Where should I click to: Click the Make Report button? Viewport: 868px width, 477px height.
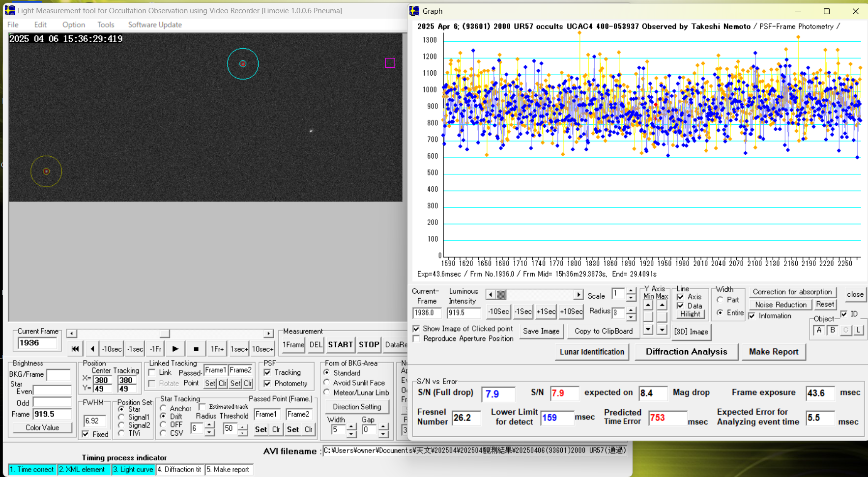(x=773, y=352)
